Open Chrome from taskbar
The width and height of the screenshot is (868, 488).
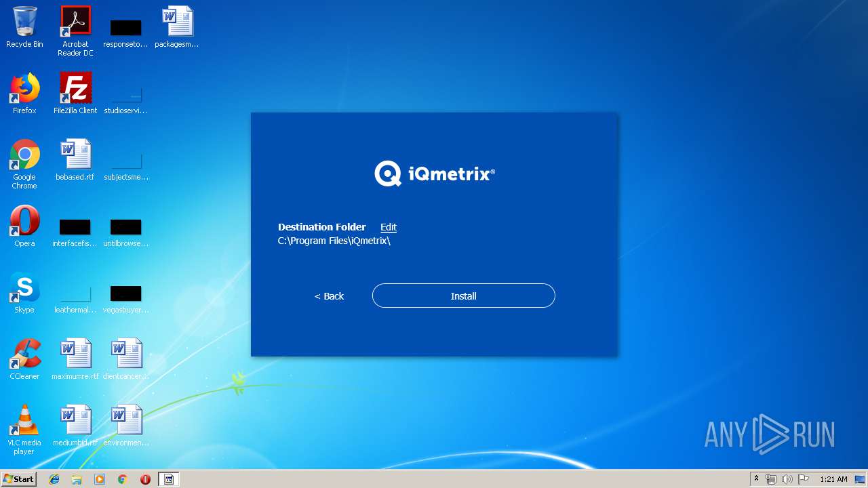122,479
